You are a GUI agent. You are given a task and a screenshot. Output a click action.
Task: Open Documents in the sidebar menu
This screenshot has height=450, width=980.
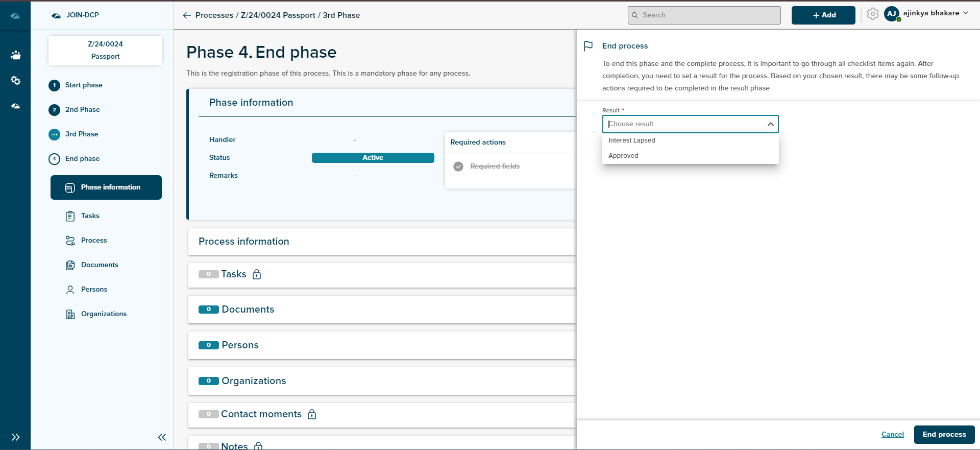100,265
